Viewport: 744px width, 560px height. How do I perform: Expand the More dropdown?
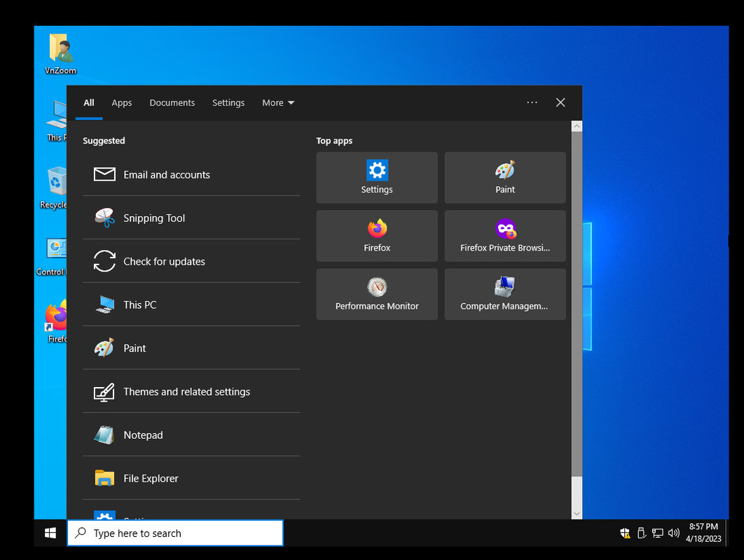tap(278, 102)
